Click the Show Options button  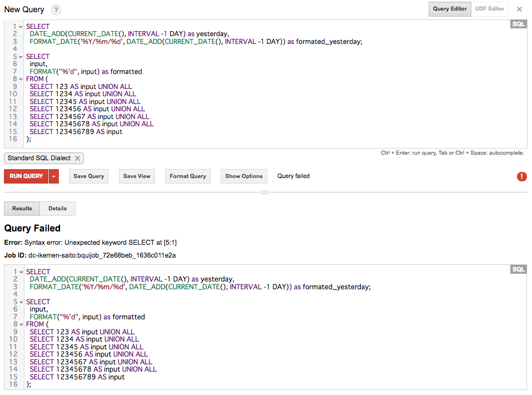point(243,176)
